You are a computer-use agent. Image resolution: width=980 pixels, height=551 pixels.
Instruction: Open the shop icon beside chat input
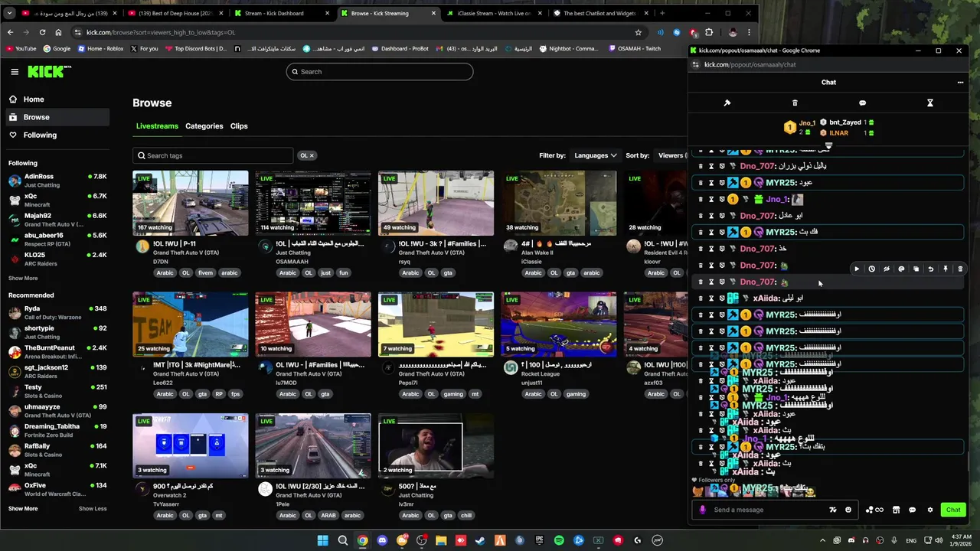(x=896, y=510)
